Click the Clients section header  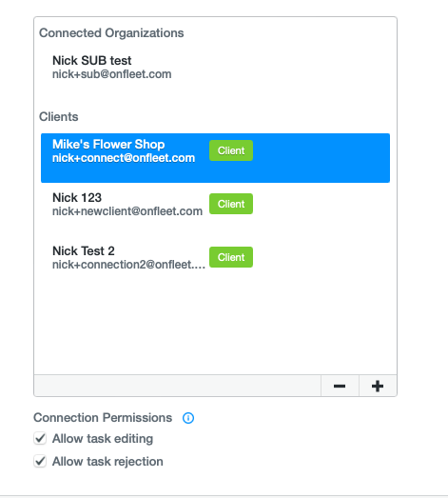tap(58, 117)
